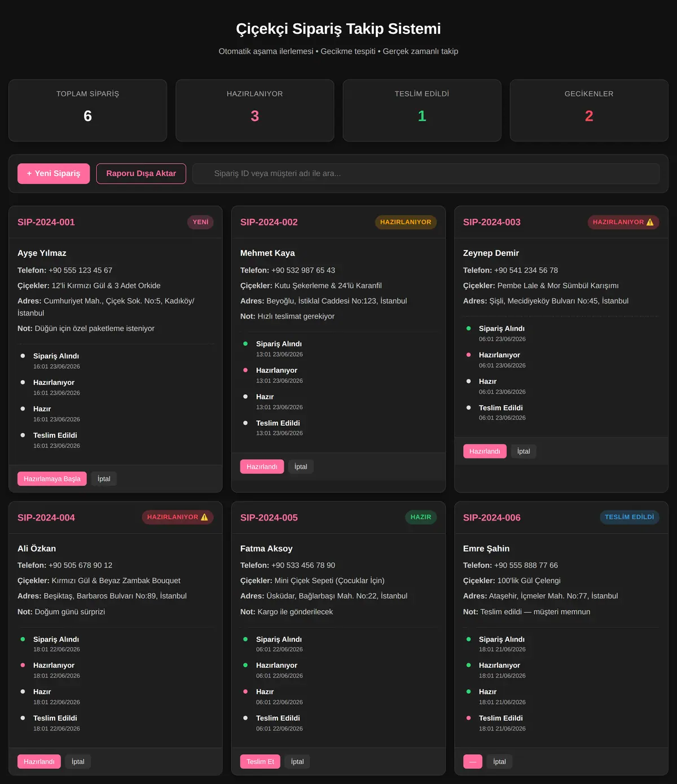Cancel order SIP-2024-006 with İptal
Screen dimensions: 677x784
coord(499,761)
